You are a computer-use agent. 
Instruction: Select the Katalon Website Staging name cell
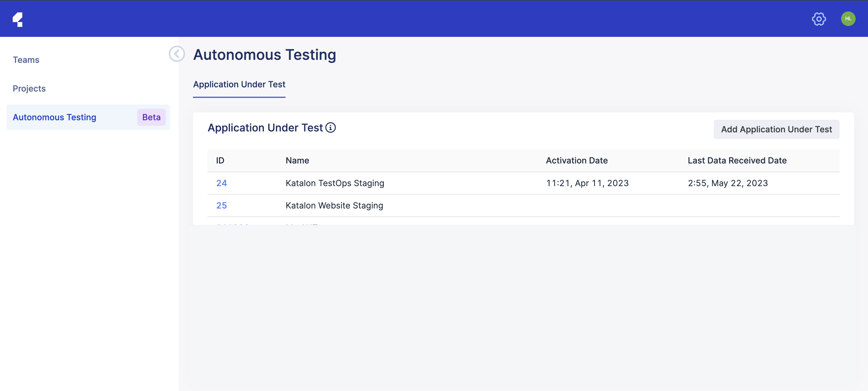coord(334,205)
